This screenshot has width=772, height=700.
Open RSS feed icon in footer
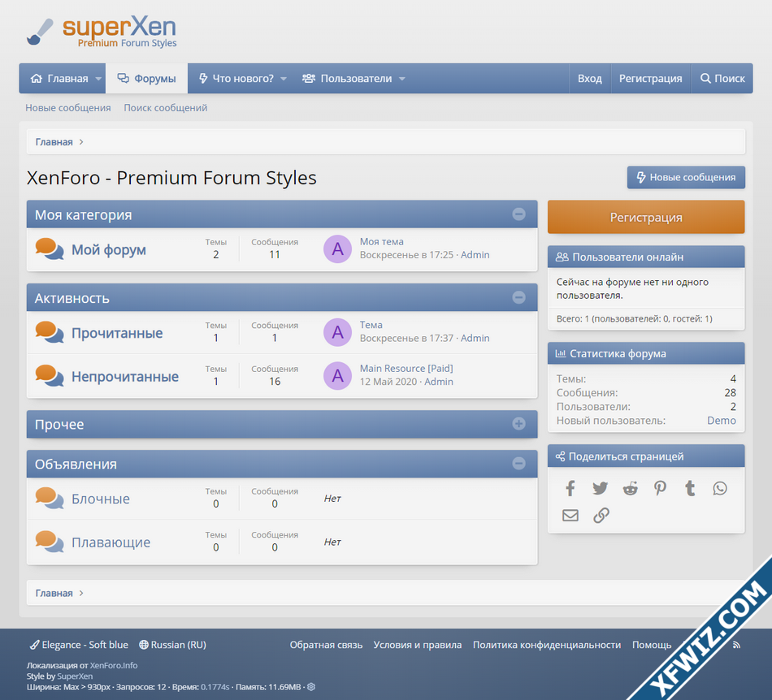point(736,645)
